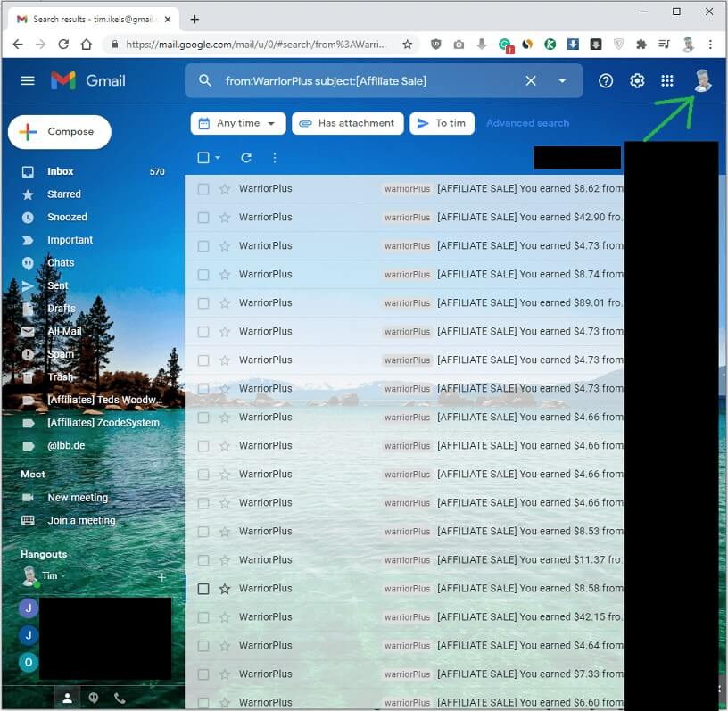Star the $7.33 affiliate sale email
This screenshot has height=711, width=728.
(225, 674)
